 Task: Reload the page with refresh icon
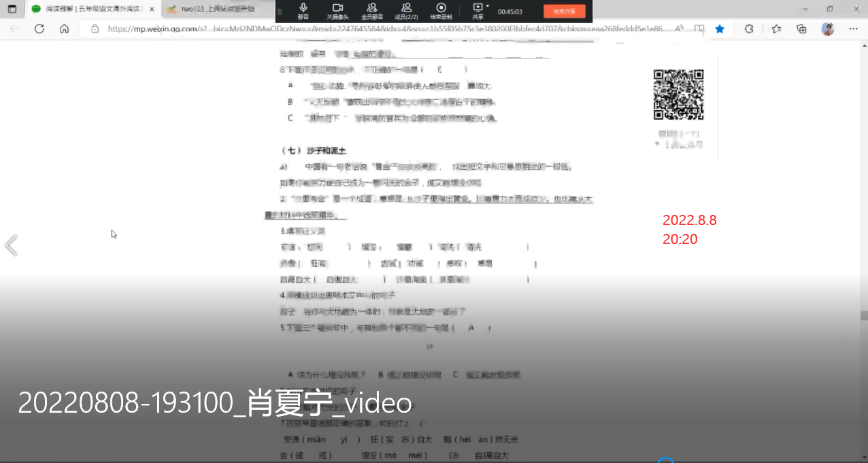[39, 29]
